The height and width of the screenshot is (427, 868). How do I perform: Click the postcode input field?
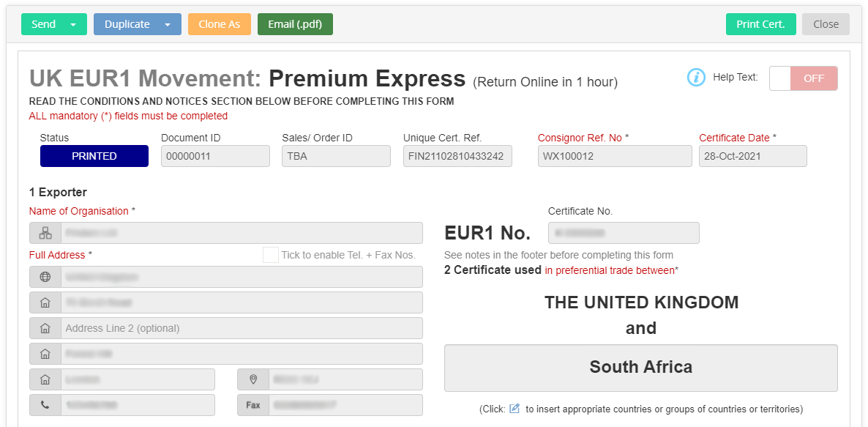pos(345,379)
